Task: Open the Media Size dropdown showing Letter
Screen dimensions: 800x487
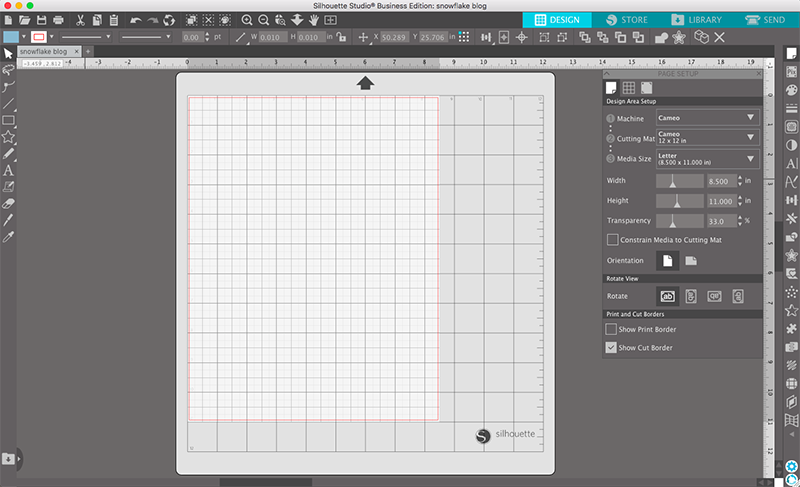Action: (x=708, y=159)
